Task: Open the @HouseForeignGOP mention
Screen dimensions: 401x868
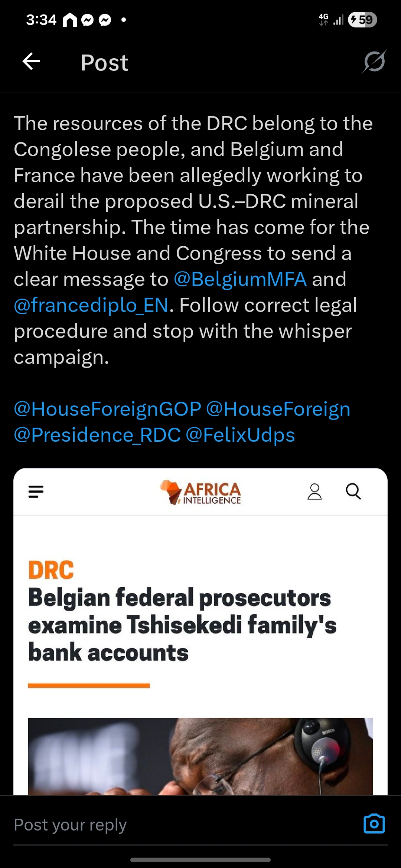Action: pyautogui.click(x=108, y=409)
